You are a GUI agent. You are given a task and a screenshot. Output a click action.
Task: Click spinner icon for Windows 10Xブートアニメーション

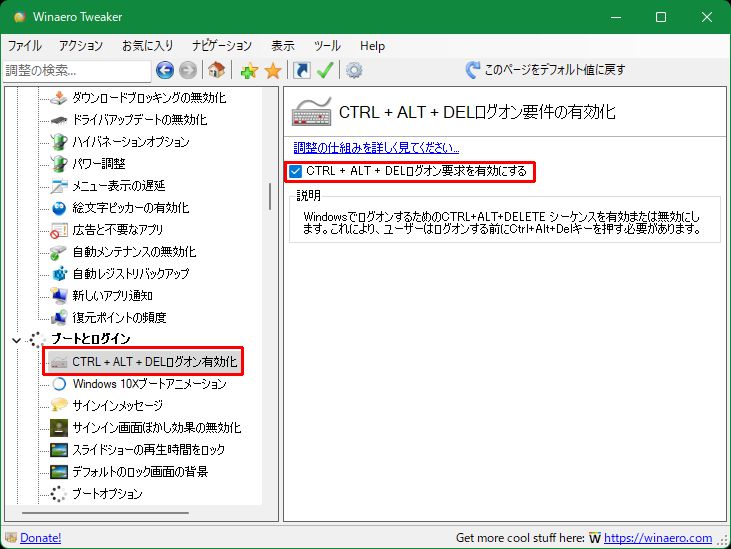click(59, 384)
